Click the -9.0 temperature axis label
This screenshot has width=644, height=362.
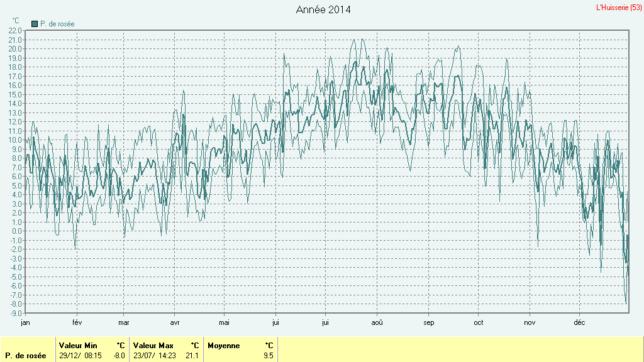(x=16, y=313)
